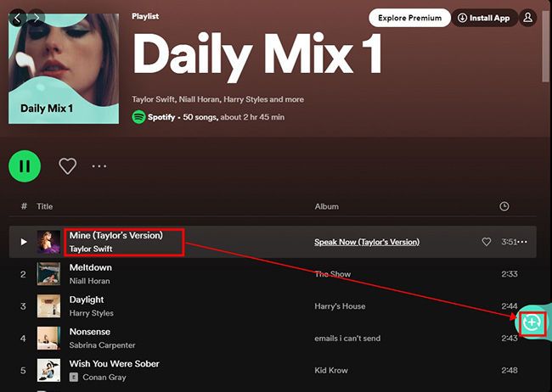Open artist Sabrina Carpenter

[x=102, y=345]
